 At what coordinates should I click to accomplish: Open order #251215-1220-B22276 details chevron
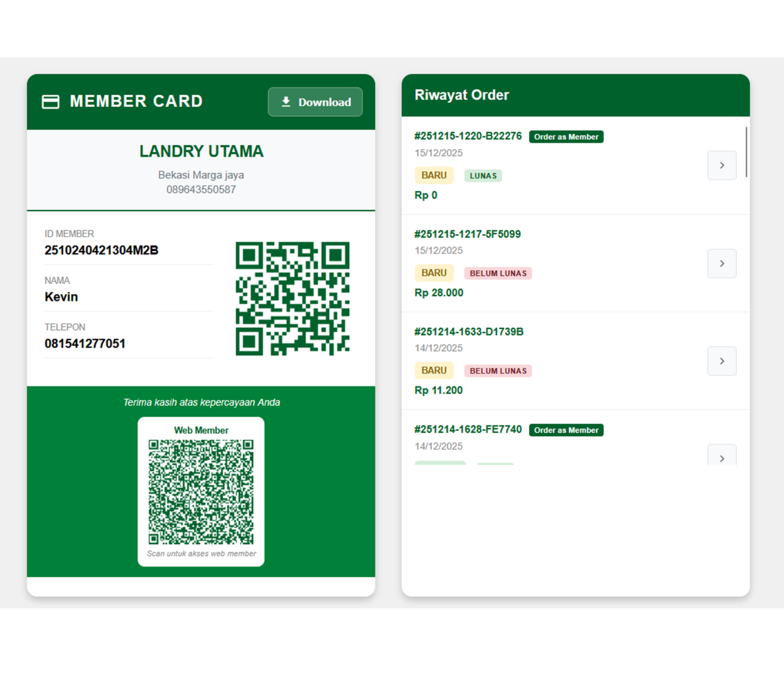722,166
